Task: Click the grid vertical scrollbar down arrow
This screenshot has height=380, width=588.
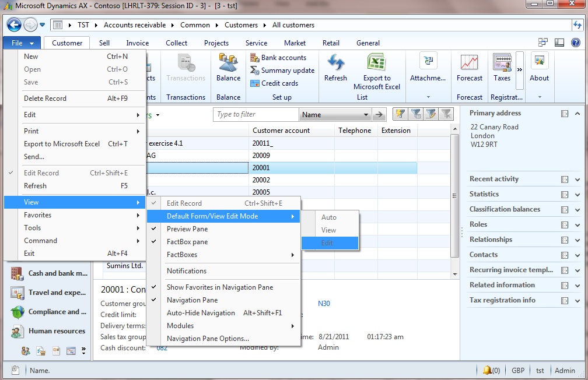Action: point(455,274)
